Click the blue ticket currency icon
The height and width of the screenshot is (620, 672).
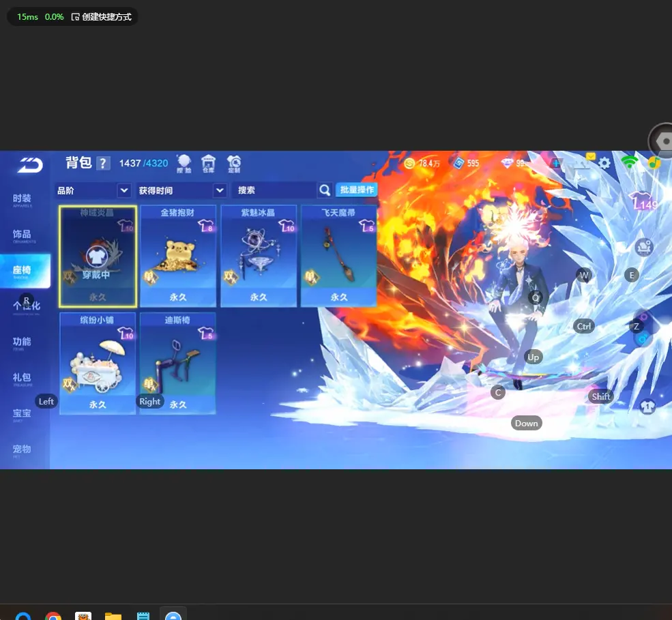point(458,163)
